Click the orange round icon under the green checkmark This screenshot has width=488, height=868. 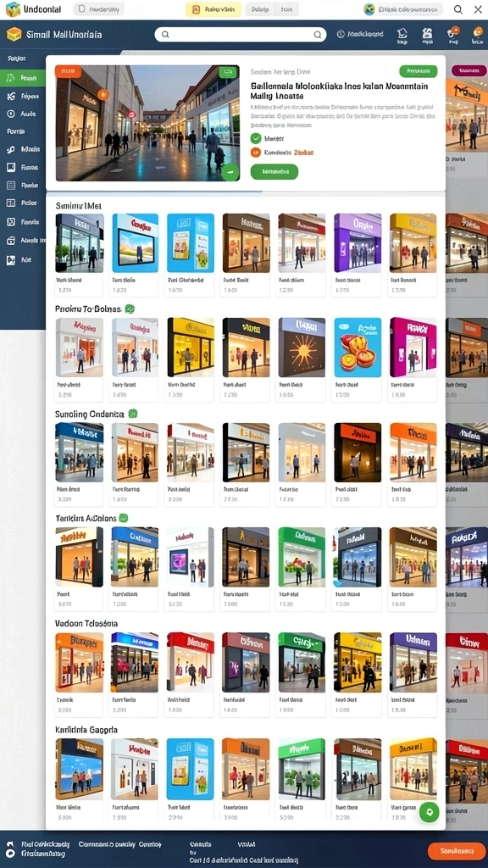[256, 153]
